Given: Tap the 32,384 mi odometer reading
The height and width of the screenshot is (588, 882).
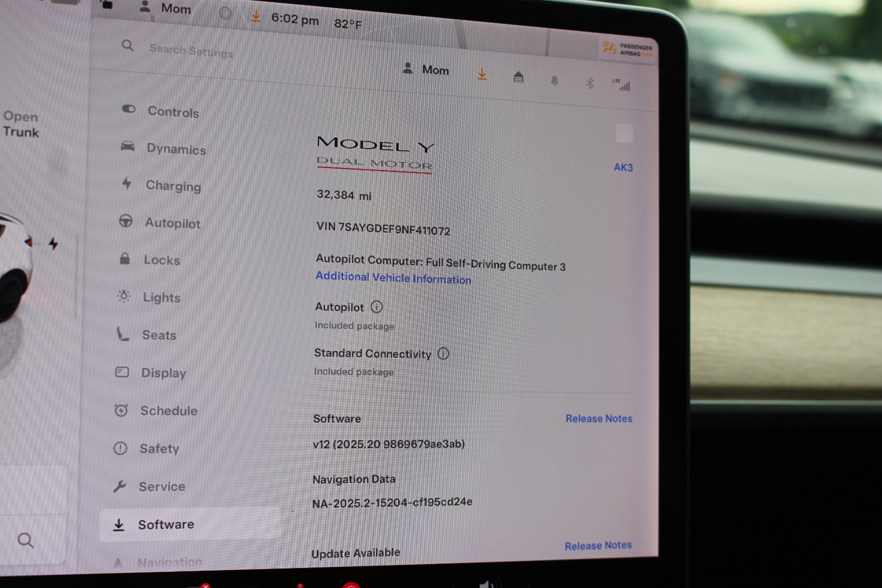Looking at the screenshot, I should tap(344, 195).
